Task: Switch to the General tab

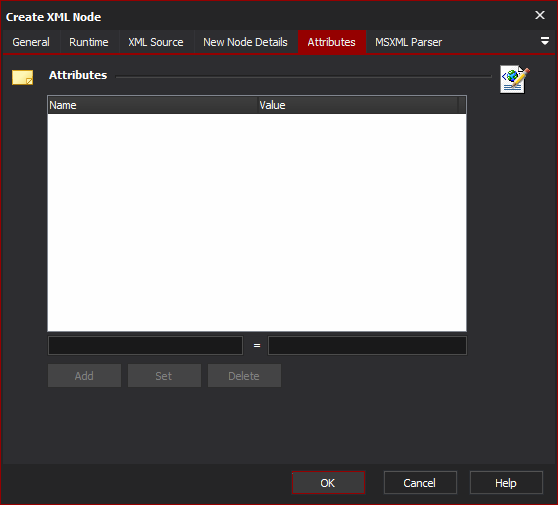Action: 31,42
